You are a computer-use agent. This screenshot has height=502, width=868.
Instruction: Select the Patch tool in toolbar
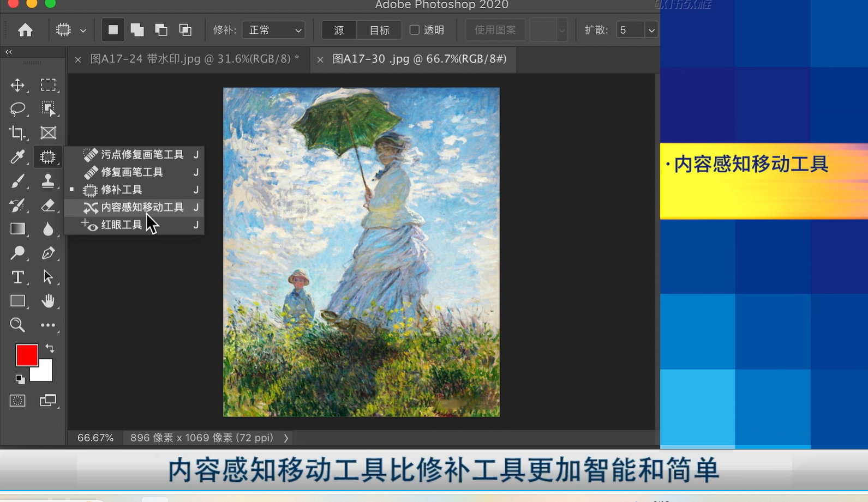point(48,157)
